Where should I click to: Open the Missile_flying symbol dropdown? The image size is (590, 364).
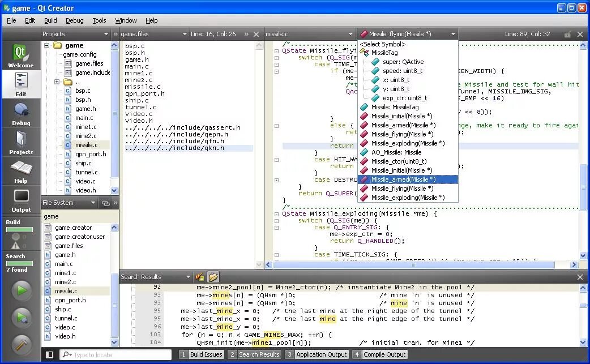(x=453, y=34)
